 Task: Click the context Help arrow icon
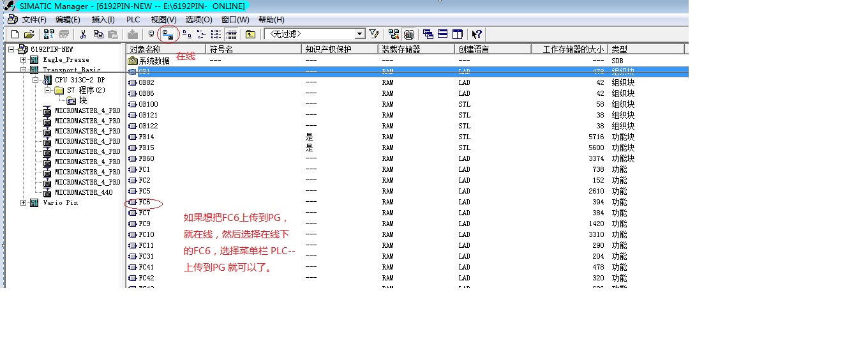tap(477, 34)
